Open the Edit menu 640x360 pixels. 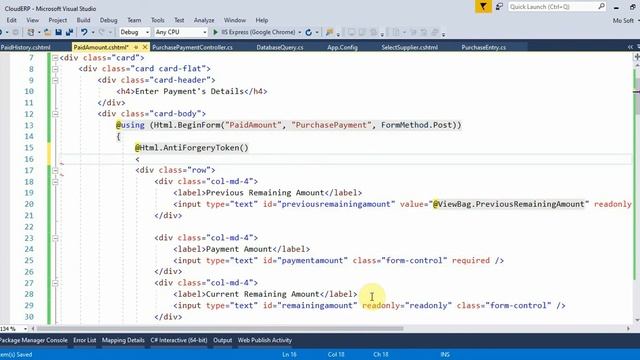click(11, 20)
